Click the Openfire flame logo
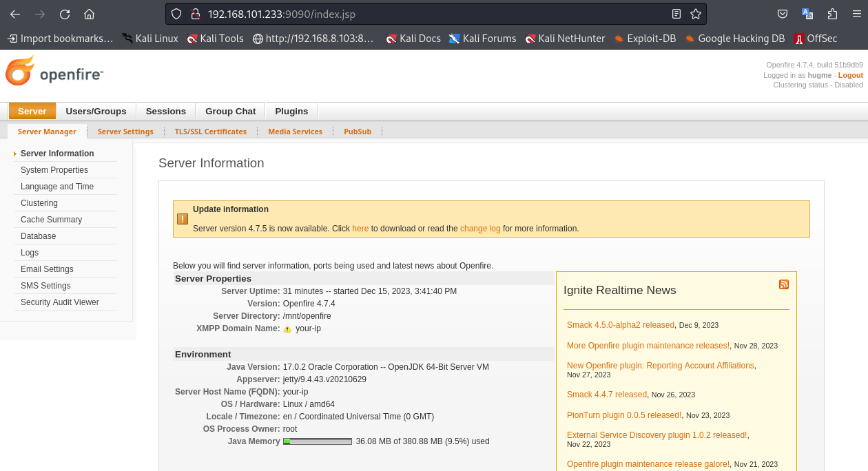The height and width of the screenshot is (471, 868). 20,72
